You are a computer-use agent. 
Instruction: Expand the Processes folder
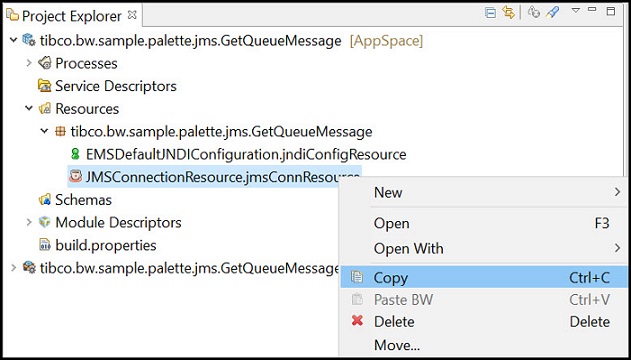tap(29, 63)
